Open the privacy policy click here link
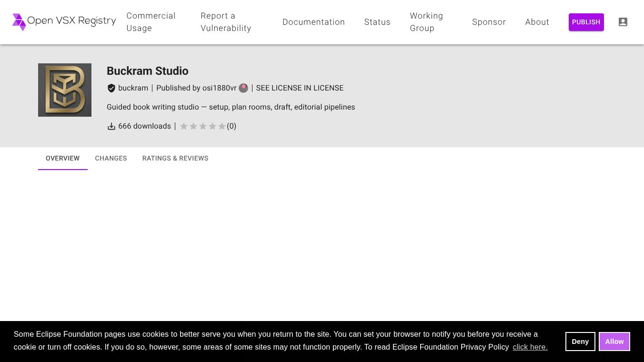644x362 pixels. [x=530, y=347]
